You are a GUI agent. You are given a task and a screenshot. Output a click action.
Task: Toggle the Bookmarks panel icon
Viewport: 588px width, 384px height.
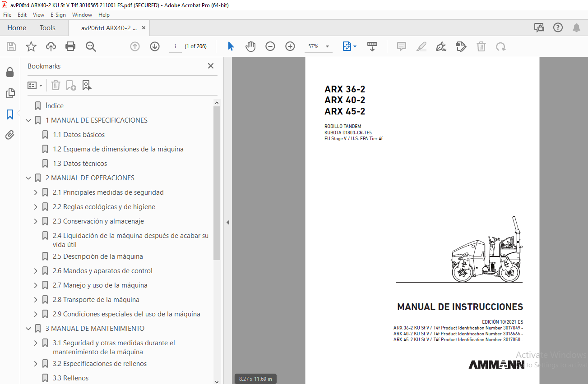coord(10,114)
